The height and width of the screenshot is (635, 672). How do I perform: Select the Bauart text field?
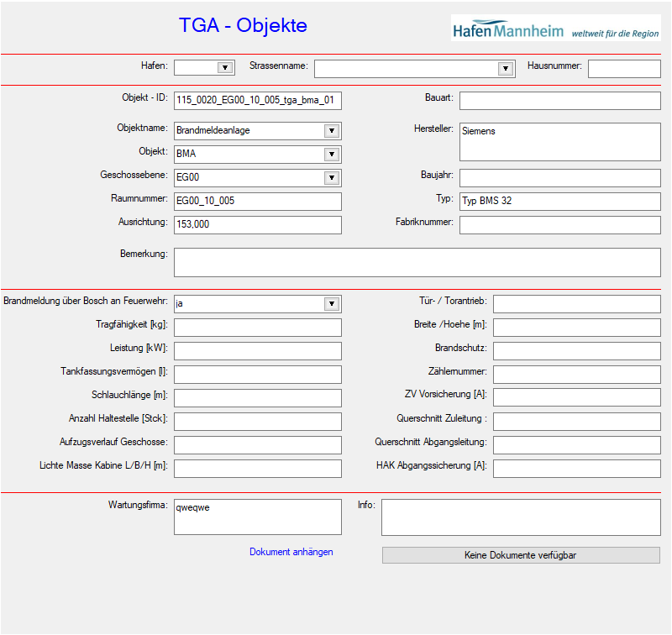[x=559, y=101]
